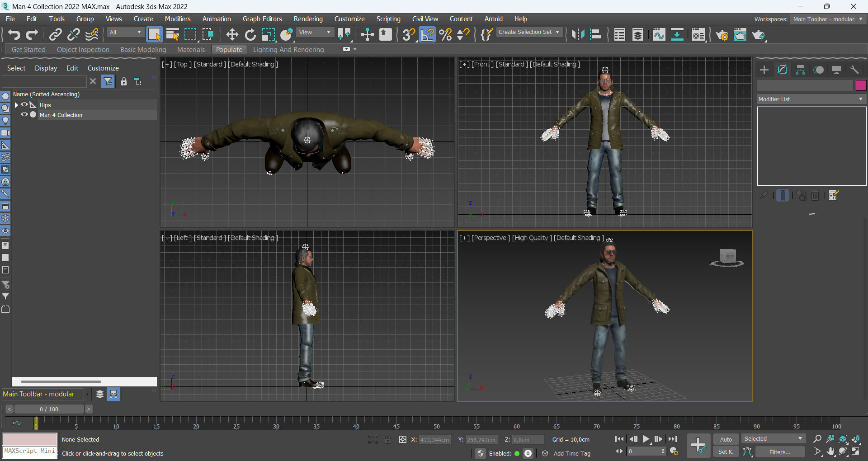This screenshot has height=461, width=868.
Task: Switch to Object Inspection ribbon tab
Action: point(83,50)
